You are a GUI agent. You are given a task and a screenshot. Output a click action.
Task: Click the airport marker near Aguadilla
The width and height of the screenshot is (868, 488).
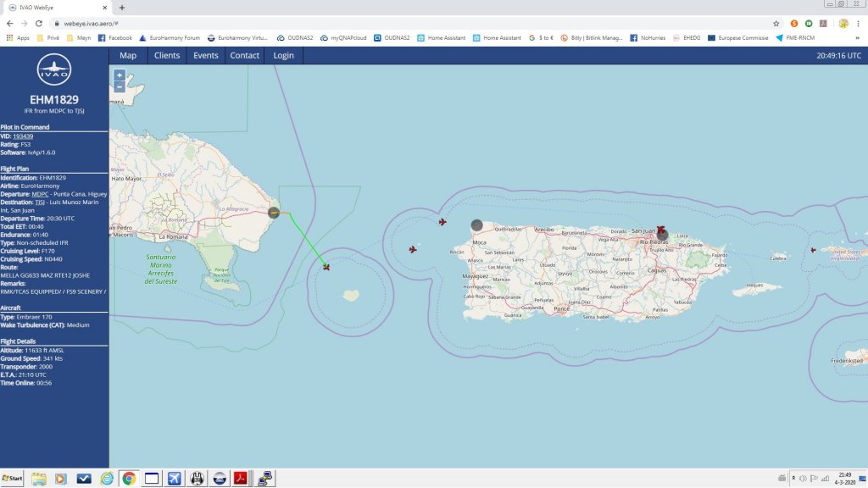476,225
